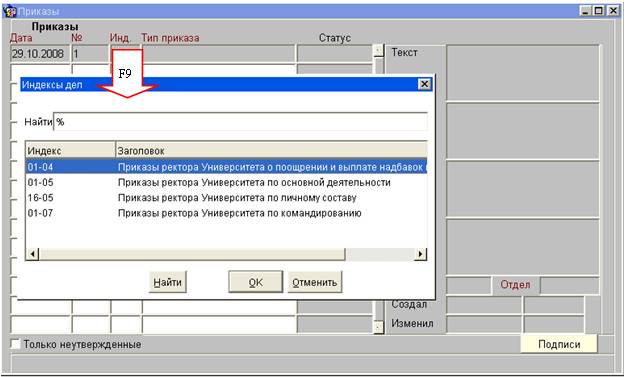Open the Подписи button

pos(559,344)
